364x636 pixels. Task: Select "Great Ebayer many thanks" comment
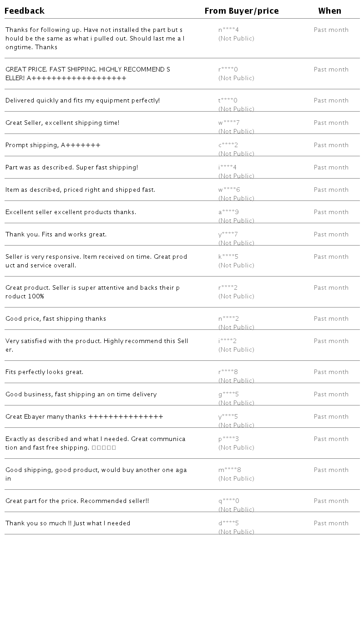[84, 417]
